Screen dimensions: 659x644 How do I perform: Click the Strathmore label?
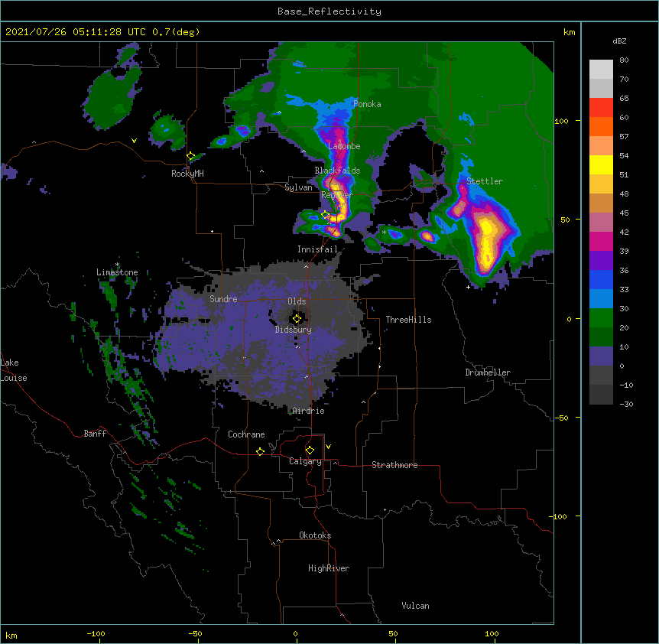pyautogui.click(x=394, y=465)
